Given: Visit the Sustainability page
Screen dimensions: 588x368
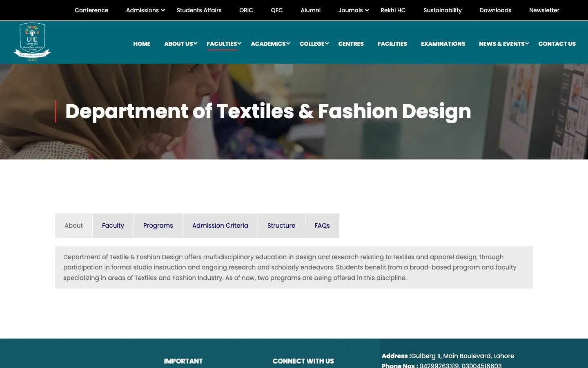Looking at the screenshot, I should [x=443, y=10].
